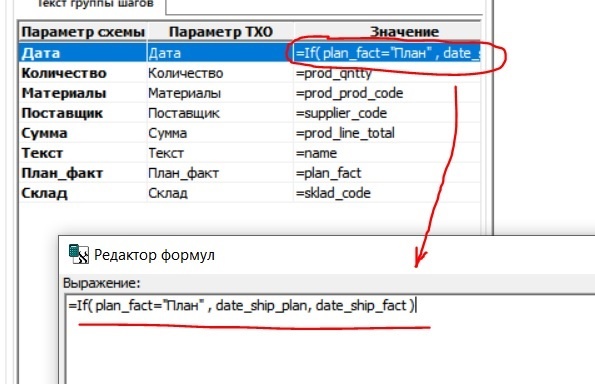Select Поставщик in Параметр ТХО column
595x384 pixels.
[220, 113]
